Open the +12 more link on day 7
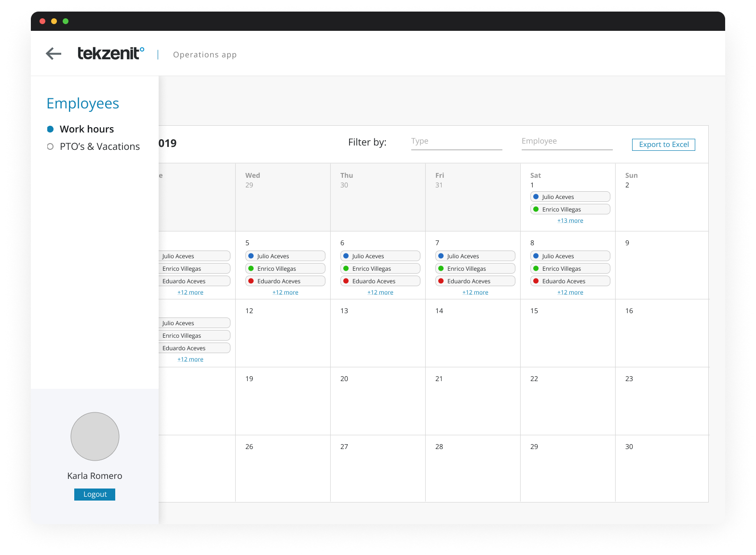The image size is (756, 555). (x=475, y=292)
